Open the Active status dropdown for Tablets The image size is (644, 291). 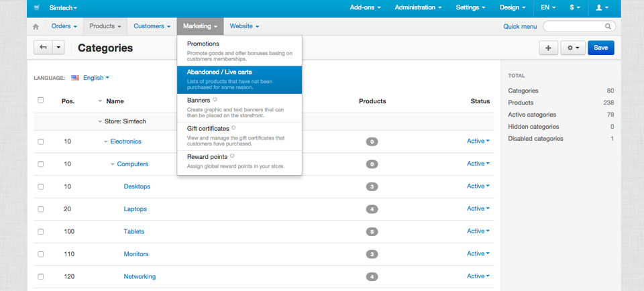pos(478,231)
